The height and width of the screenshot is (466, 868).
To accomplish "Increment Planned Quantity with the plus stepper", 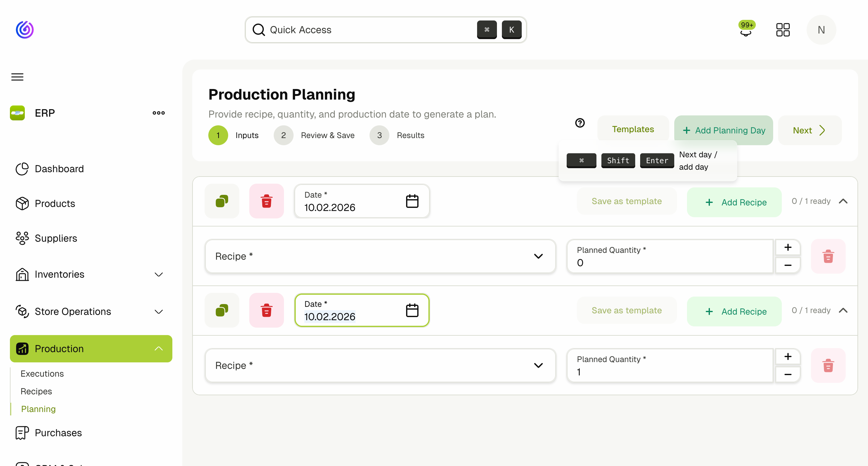I will coord(788,247).
